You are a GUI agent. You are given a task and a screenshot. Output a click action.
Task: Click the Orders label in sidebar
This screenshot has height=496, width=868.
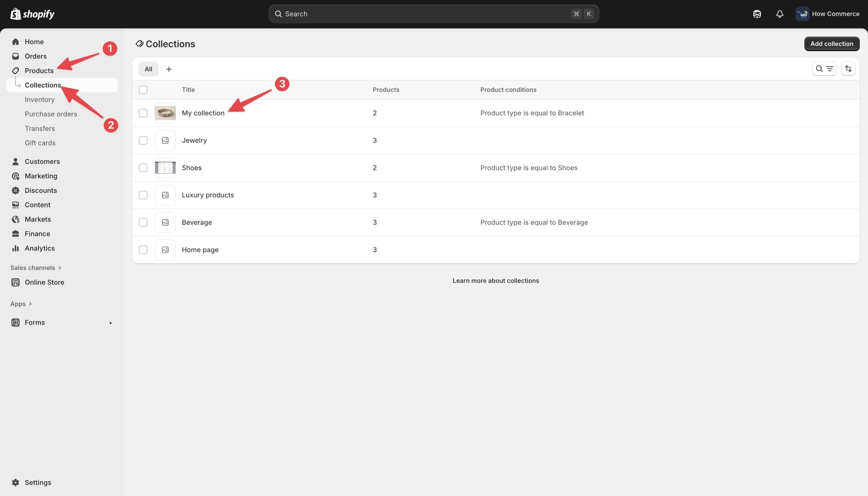click(x=36, y=56)
